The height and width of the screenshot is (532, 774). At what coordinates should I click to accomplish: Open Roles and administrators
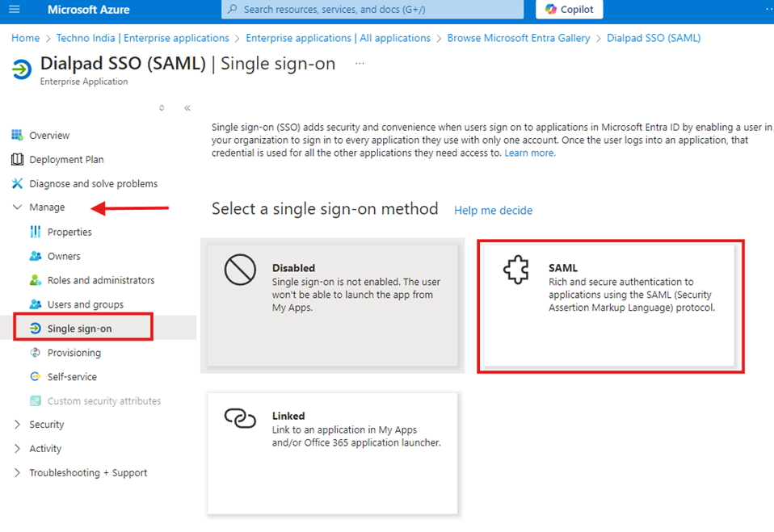pos(101,280)
